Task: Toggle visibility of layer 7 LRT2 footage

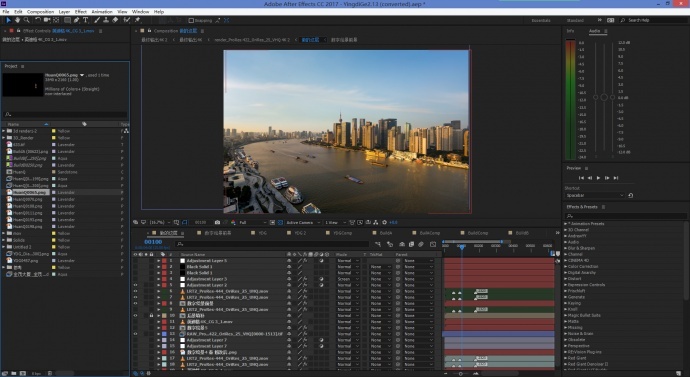Action: pyautogui.click(x=135, y=297)
